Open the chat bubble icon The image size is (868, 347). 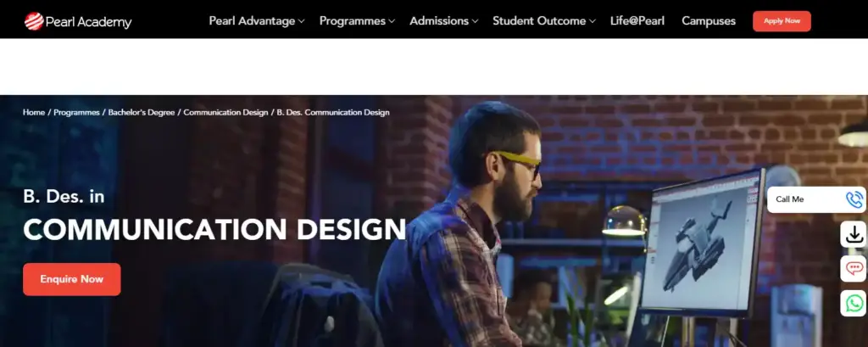pyautogui.click(x=853, y=269)
